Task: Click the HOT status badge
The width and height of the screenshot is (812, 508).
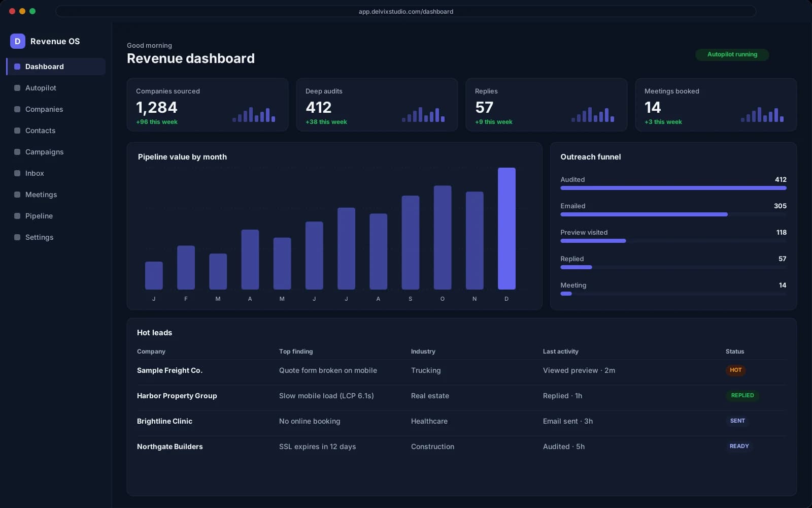Action: click(735, 370)
